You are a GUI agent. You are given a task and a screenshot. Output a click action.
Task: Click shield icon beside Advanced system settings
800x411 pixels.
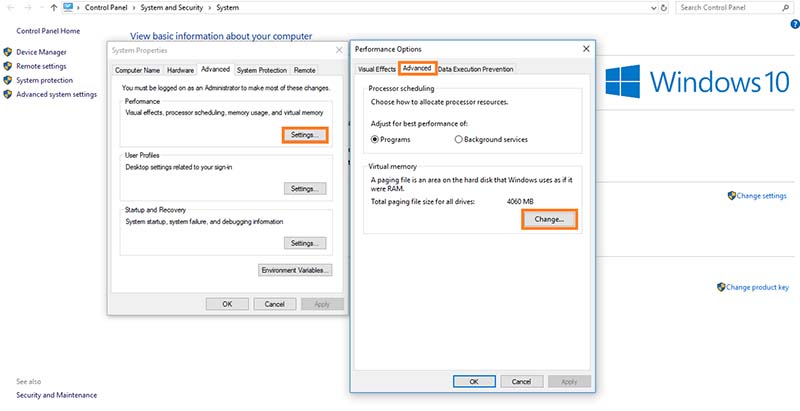click(8, 94)
